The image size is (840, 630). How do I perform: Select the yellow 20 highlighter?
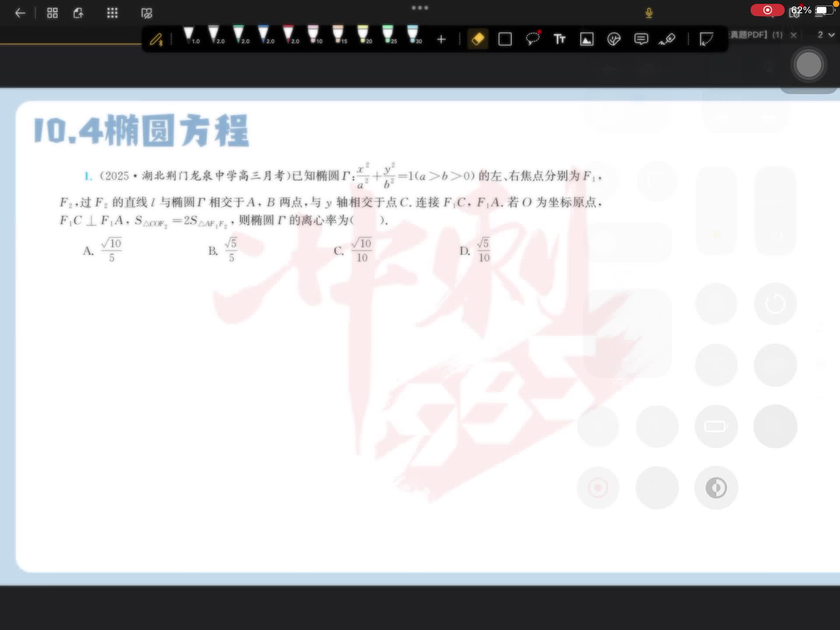(363, 35)
